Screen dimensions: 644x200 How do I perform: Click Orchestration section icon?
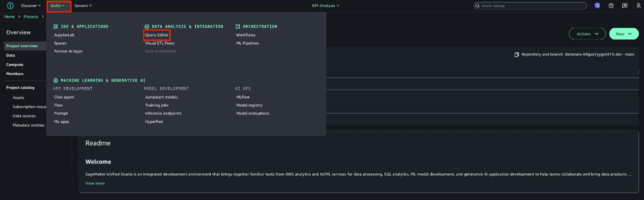tap(238, 26)
